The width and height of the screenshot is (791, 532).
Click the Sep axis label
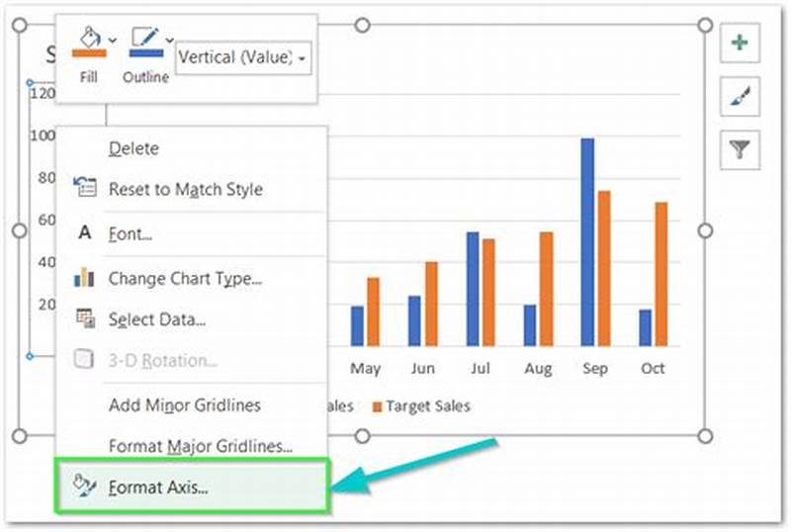click(x=595, y=369)
